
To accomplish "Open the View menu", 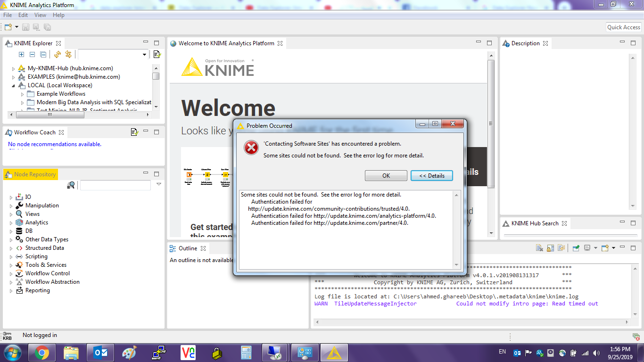I will (x=41, y=15).
